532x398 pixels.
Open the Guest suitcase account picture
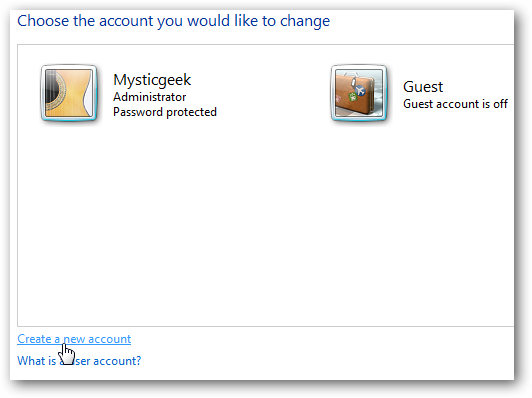[x=359, y=93]
